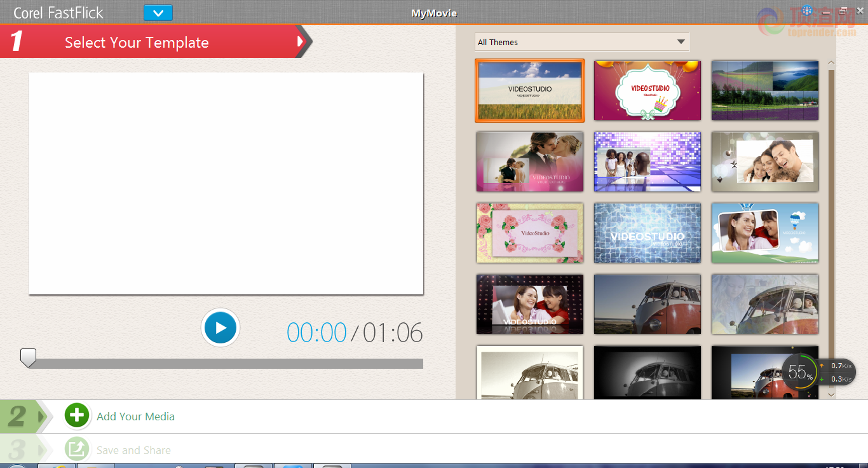Click the middle of the preview seek bar
This screenshot has height=468, width=868.
226,364
